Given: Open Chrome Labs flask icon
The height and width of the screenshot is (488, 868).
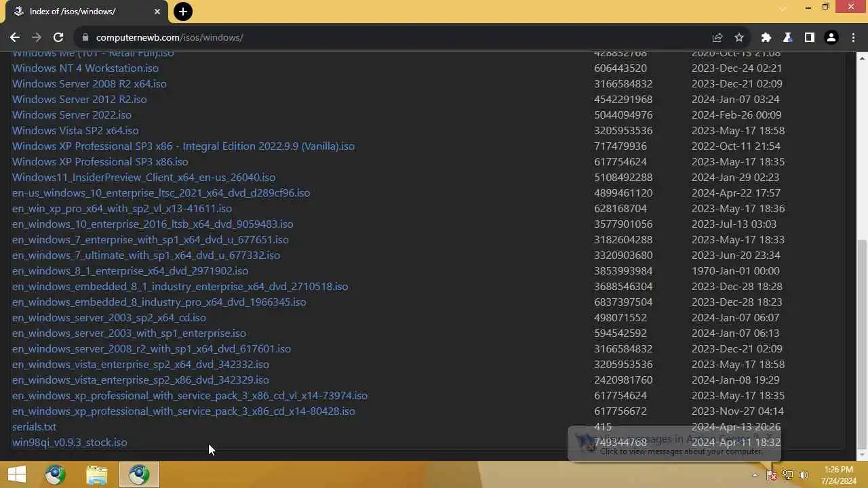Looking at the screenshot, I should click(788, 37).
